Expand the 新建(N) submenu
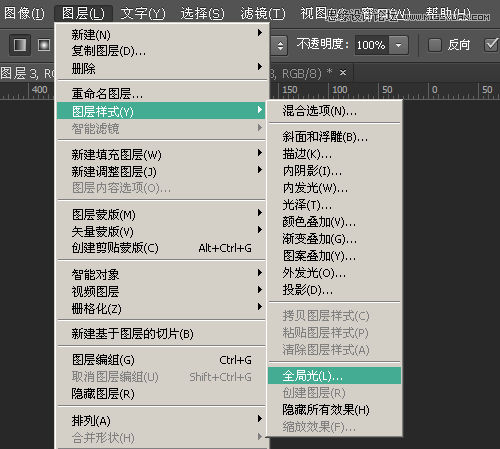The image size is (500, 449). click(162, 34)
